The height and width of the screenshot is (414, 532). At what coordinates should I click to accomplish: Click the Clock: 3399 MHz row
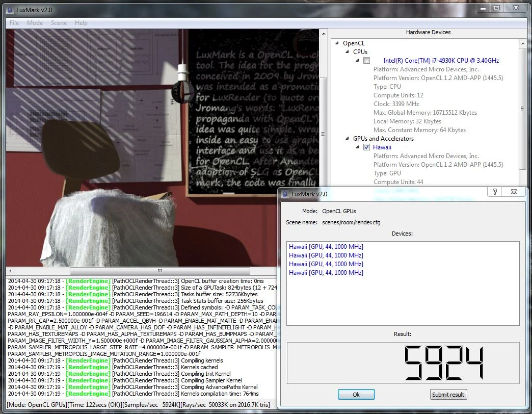[396, 104]
